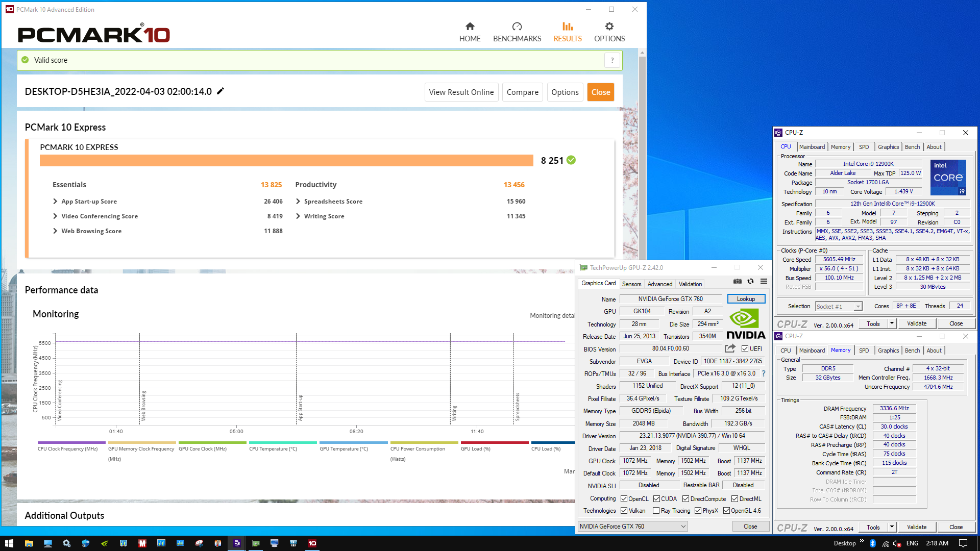Open Tools dropdown arrow in upper CPU-Z

click(x=892, y=323)
